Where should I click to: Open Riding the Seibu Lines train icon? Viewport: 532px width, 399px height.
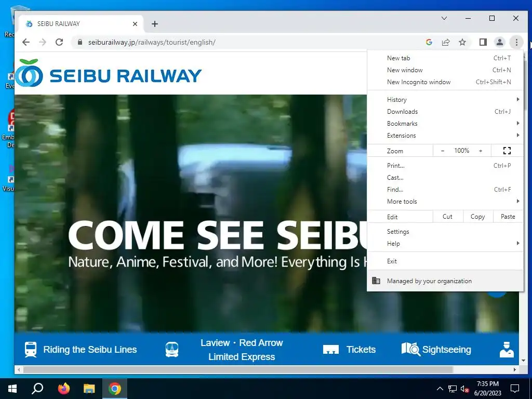(31, 350)
